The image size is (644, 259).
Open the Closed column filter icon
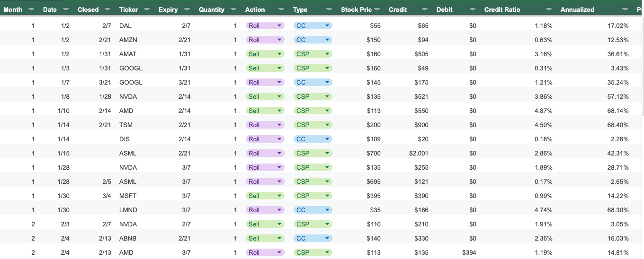[107, 9]
